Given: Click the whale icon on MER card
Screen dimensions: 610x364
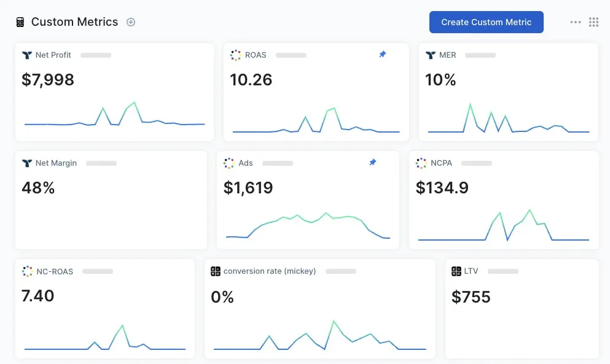Looking at the screenshot, I should click(430, 55).
